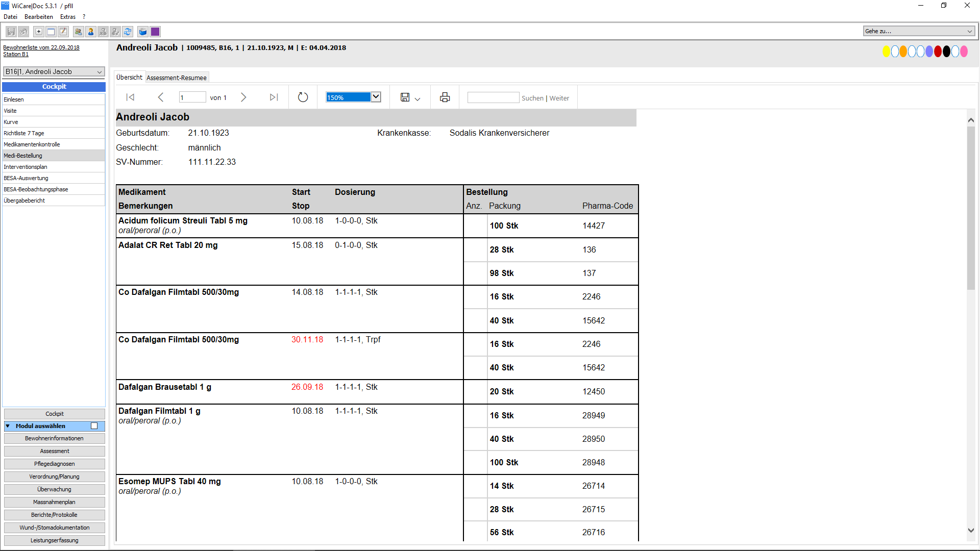Click the blue basket toolbar icon
Screen dimensions: 980x551
coord(143,32)
